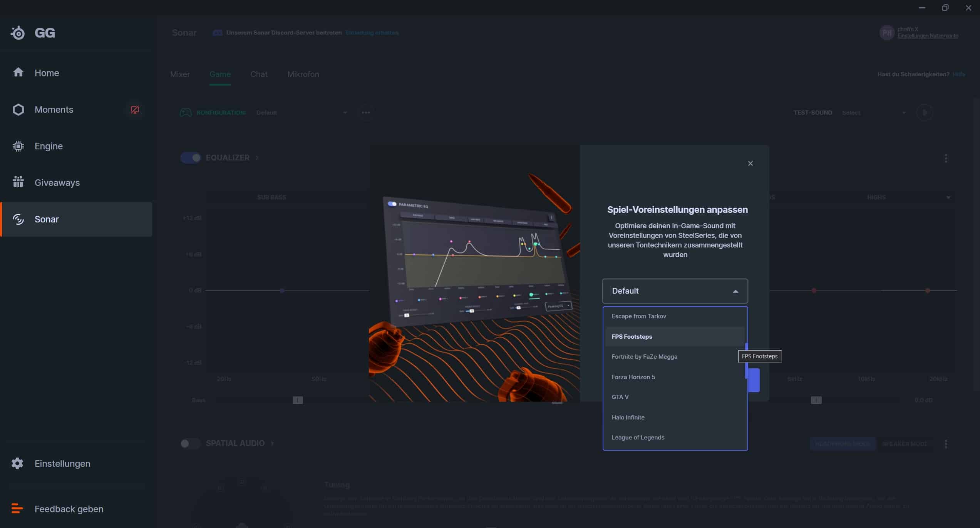This screenshot has height=528, width=980.
Task: Select Headphone Mode option
Action: (x=842, y=444)
